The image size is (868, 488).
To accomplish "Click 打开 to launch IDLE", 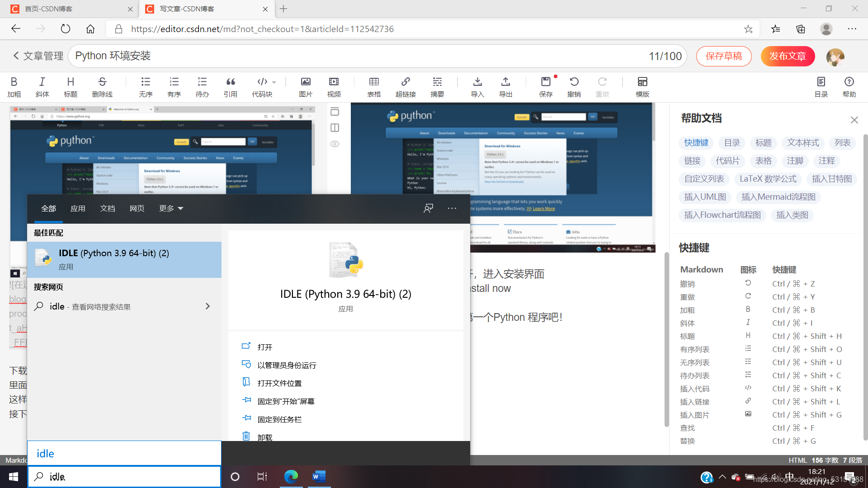I will [265, 347].
